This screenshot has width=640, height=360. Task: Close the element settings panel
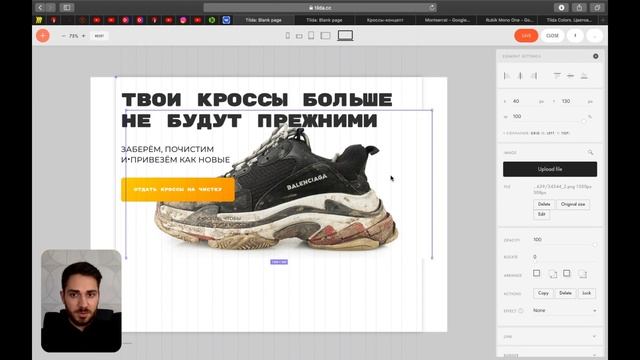[x=596, y=56]
